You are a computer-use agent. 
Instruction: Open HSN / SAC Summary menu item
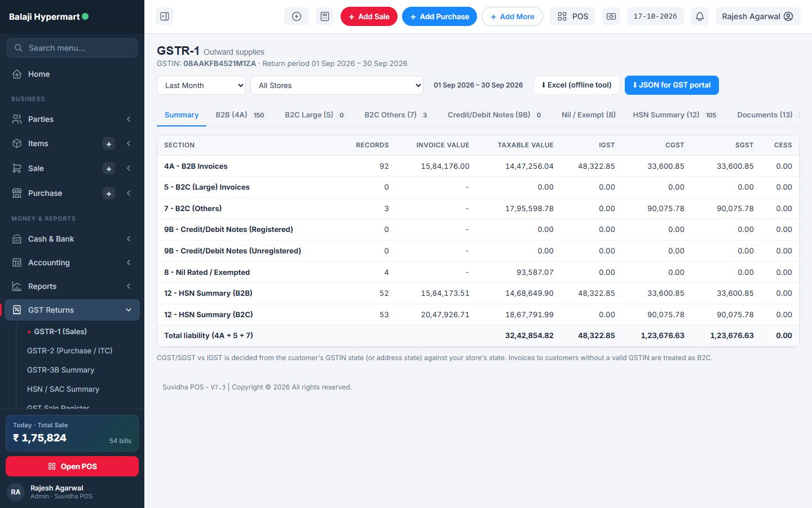63,389
